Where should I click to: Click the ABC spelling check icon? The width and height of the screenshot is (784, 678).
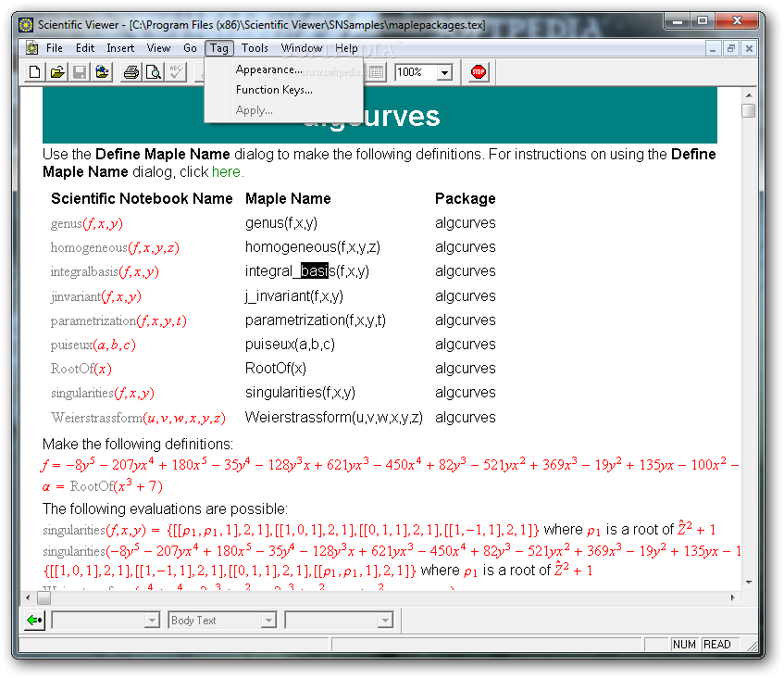(x=176, y=72)
